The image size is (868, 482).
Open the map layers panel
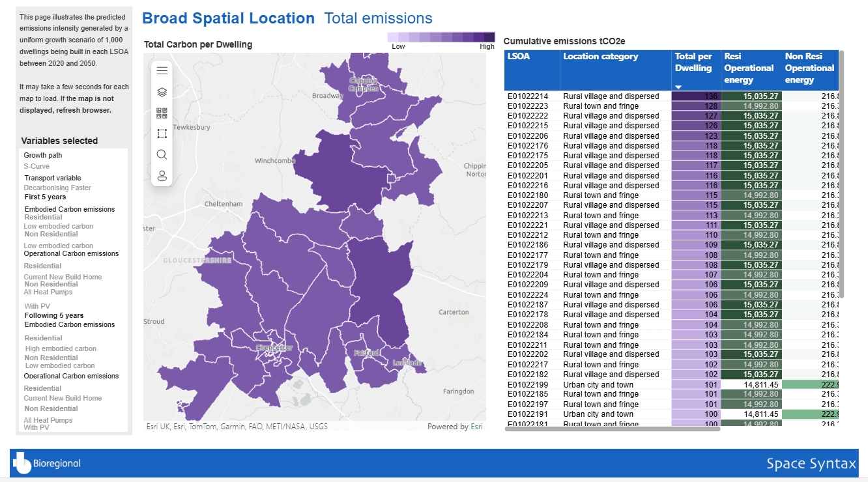tap(162, 92)
